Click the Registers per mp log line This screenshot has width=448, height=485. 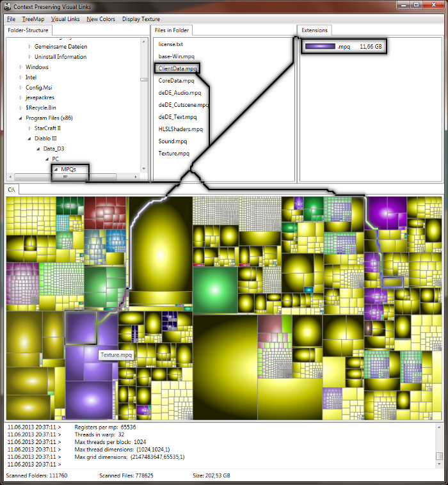(x=105, y=427)
